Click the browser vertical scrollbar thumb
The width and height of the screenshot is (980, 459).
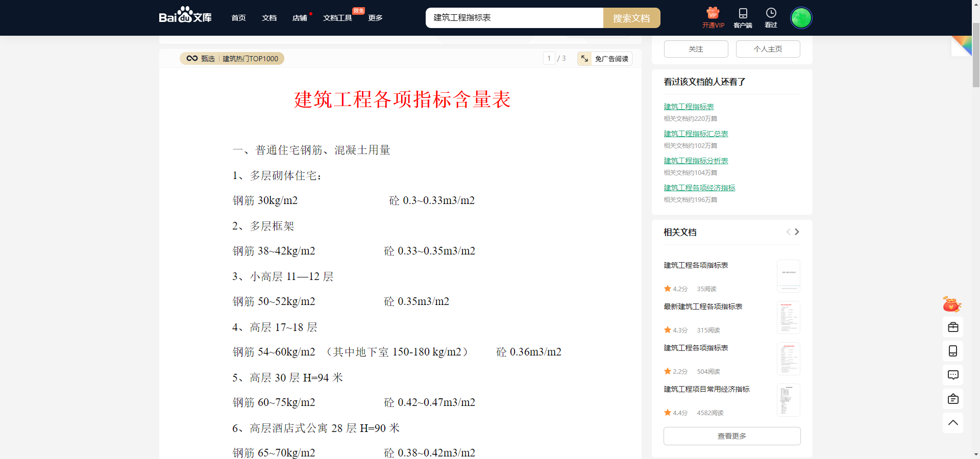click(976, 55)
